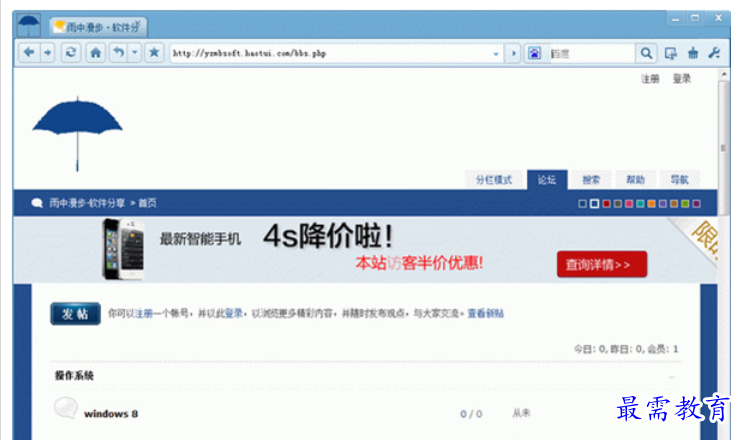
Task: Go to home page via house icon
Action: click(x=96, y=53)
